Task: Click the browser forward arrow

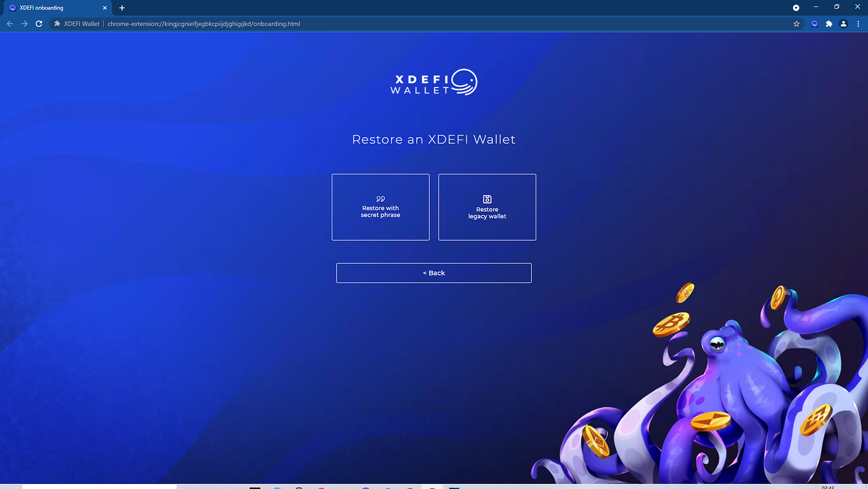Action: coord(24,24)
